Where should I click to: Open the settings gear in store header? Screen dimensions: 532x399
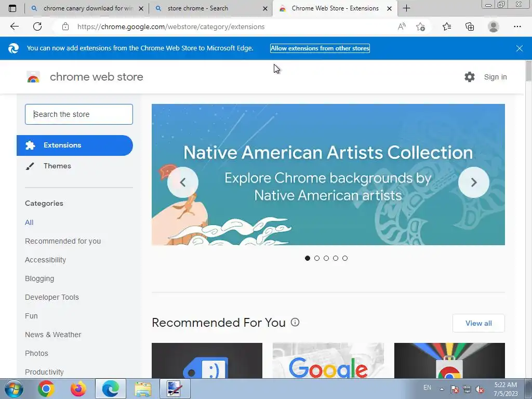(x=470, y=77)
